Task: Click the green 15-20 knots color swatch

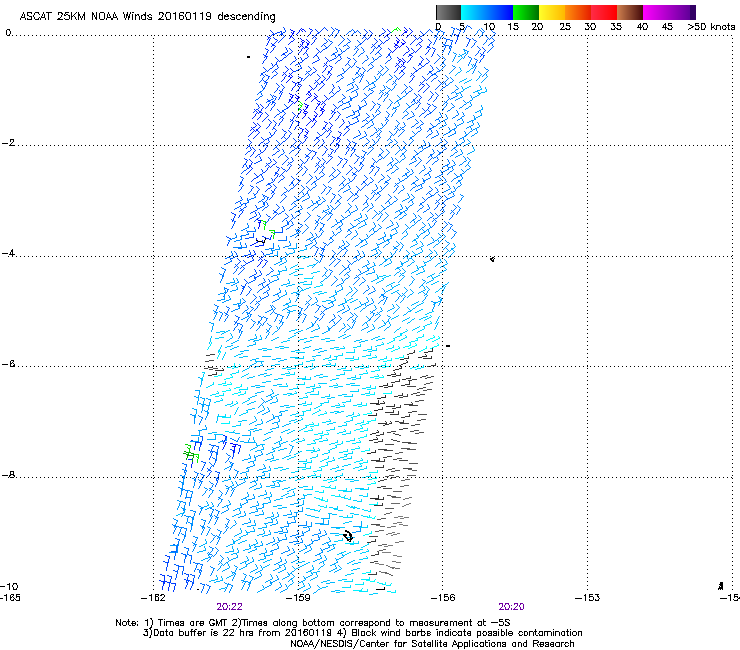Action: (526, 12)
